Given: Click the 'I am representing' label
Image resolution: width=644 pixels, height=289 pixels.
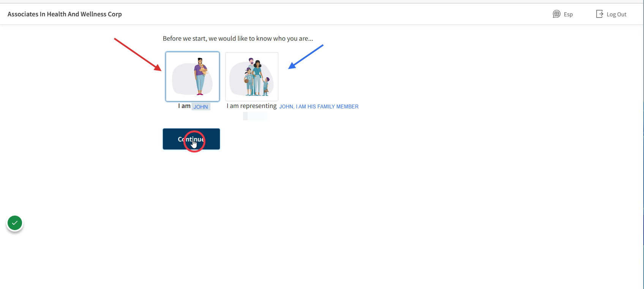Looking at the screenshot, I should tap(252, 106).
